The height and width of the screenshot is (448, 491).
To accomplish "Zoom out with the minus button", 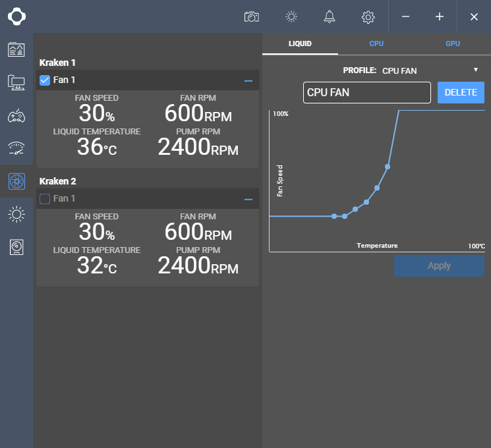I will pos(406,16).
